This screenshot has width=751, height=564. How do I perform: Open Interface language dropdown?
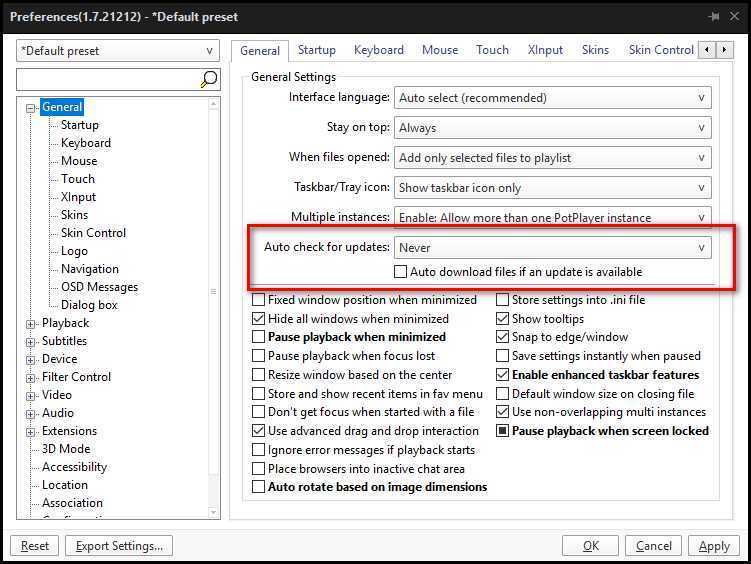click(x=553, y=98)
